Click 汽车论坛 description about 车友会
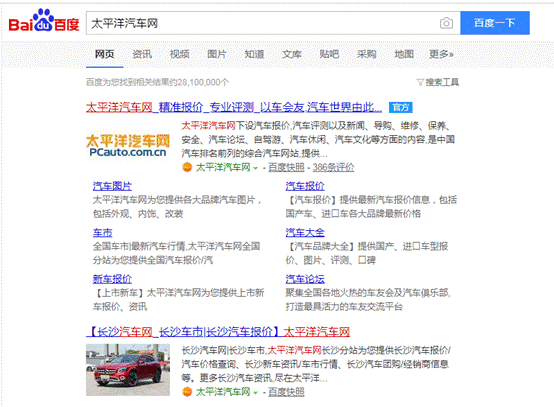This screenshot has height=407, width=554. click(x=368, y=300)
